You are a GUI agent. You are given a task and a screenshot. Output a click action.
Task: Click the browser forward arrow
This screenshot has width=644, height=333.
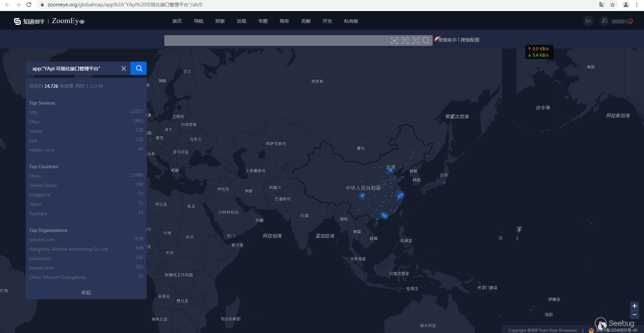tap(18, 5)
